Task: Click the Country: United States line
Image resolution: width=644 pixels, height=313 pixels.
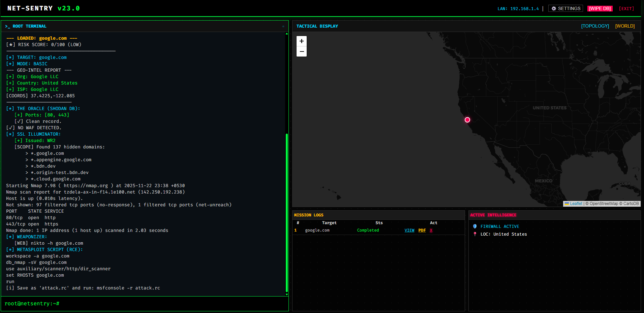Action: 42,83
